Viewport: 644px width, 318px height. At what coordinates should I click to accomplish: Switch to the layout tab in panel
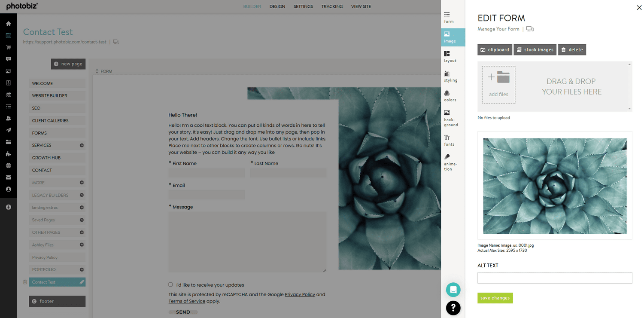click(x=450, y=57)
